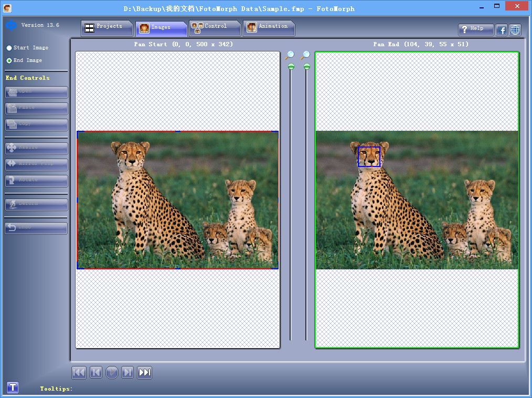Click the blue pan rectangle on cheetah face
532x398 pixels.
coord(369,157)
